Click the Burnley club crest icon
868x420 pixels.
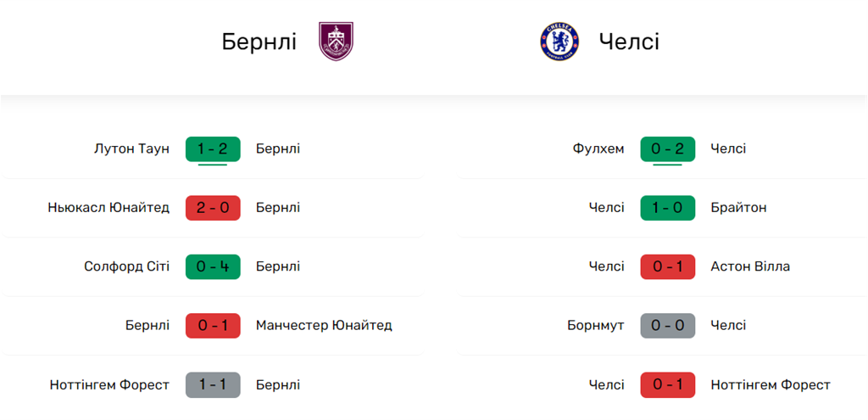pyautogui.click(x=336, y=42)
